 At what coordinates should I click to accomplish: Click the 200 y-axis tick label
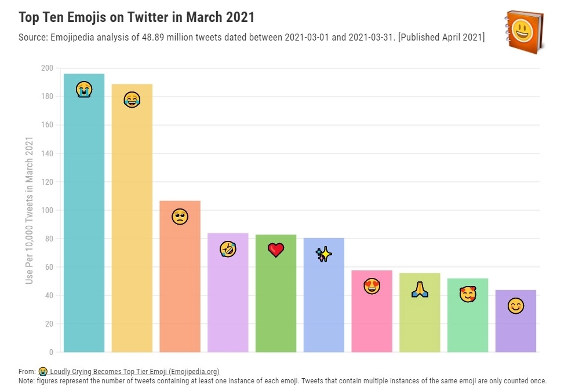[47, 68]
